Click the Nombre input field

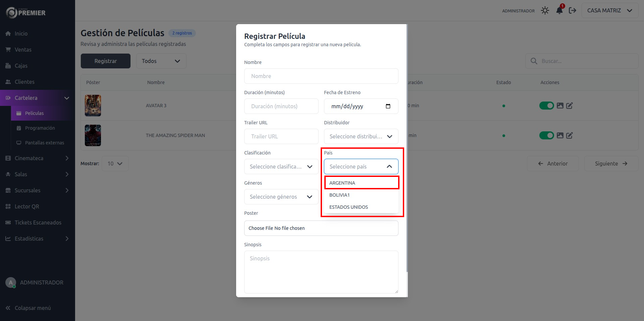(x=321, y=76)
